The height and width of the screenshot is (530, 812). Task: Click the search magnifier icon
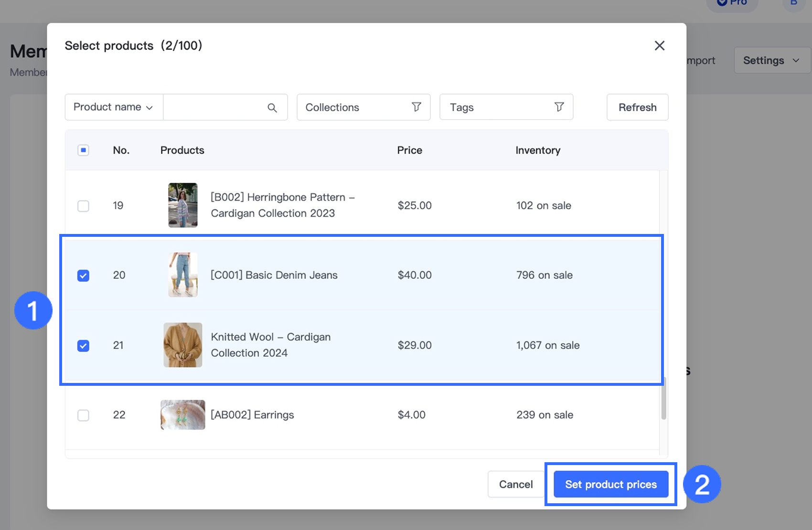click(x=272, y=107)
